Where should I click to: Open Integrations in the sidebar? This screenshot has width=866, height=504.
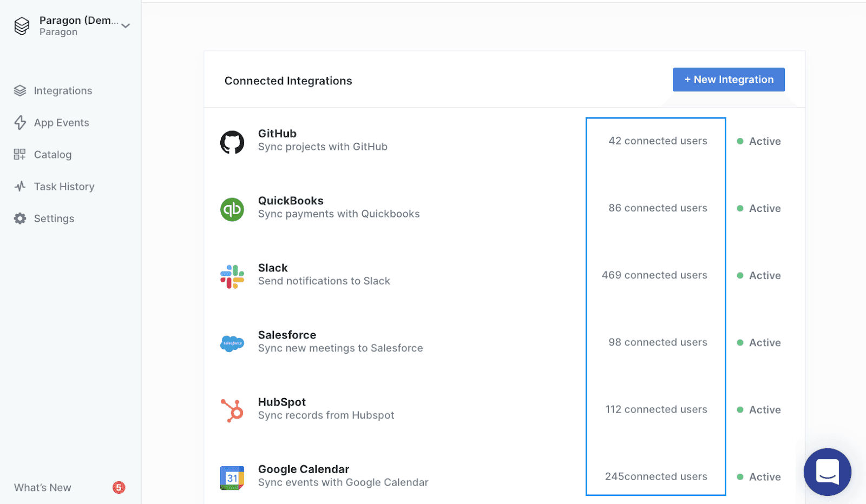(62, 91)
